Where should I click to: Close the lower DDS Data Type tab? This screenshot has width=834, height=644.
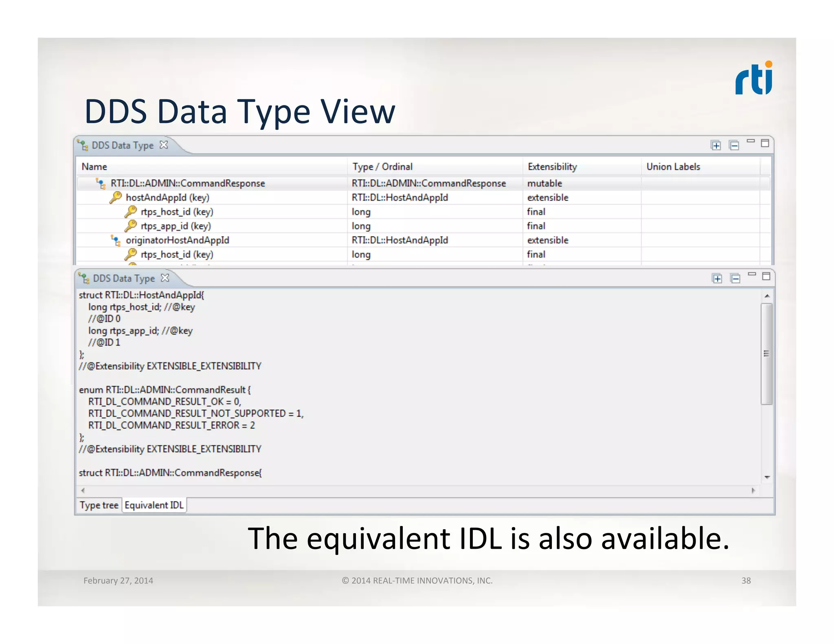(x=165, y=278)
